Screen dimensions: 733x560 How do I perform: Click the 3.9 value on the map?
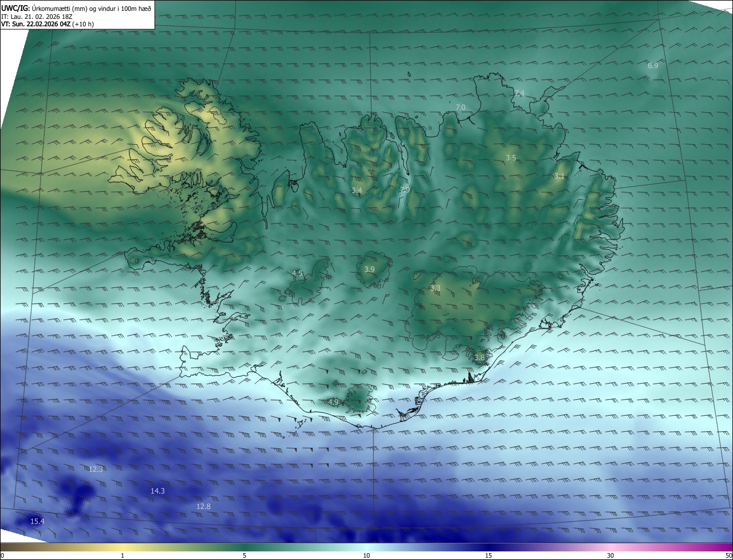coord(369,269)
